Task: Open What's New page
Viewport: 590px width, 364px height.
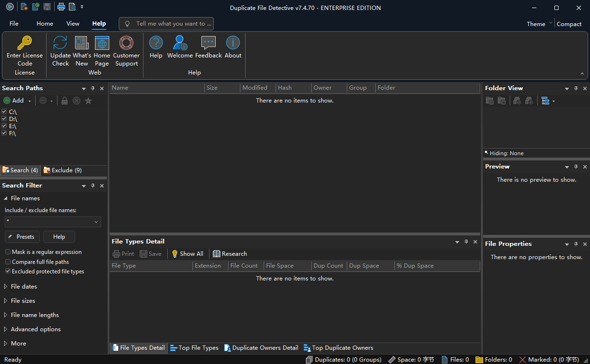Action: 82,51
